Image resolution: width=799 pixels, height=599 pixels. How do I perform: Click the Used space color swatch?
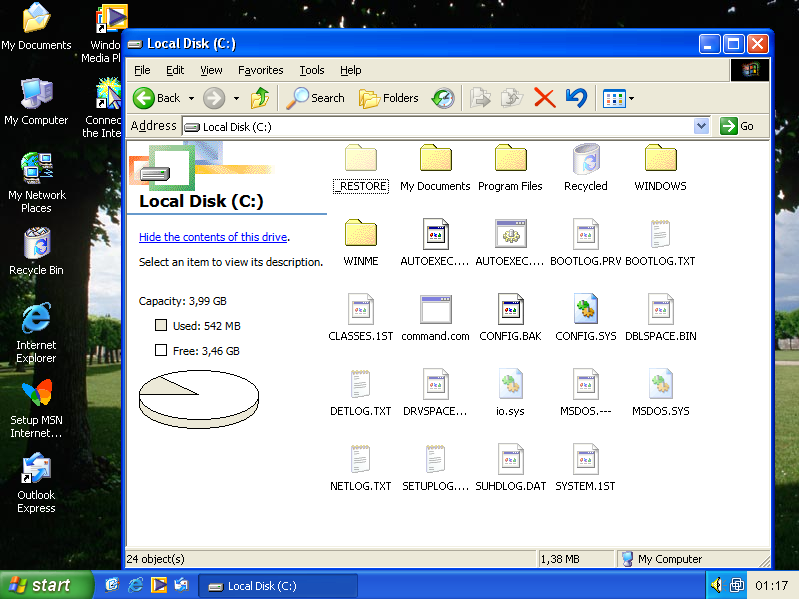pyautogui.click(x=161, y=325)
